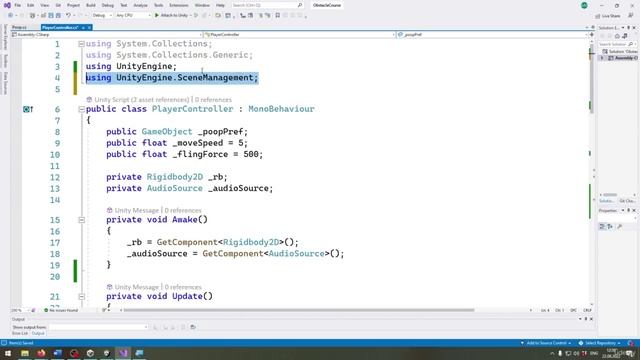The image size is (640, 360).
Task: Open the Debug menu
Action: [108, 5]
